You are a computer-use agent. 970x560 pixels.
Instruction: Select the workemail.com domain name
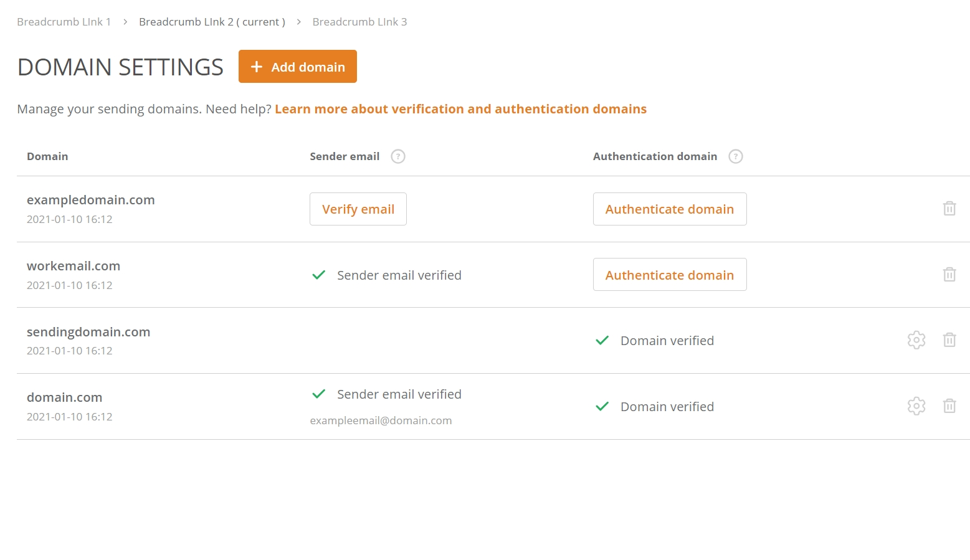[x=74, y=266]
